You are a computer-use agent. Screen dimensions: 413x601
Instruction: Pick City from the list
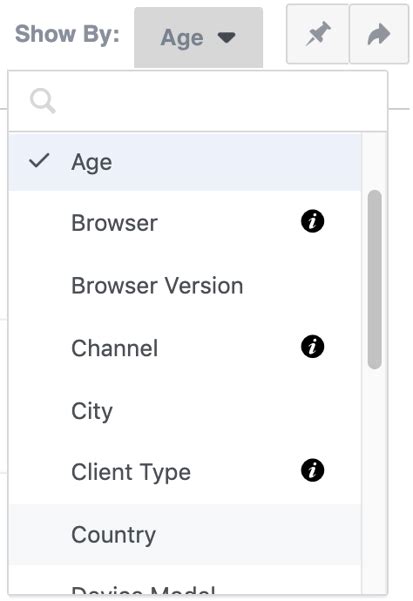point(185,411)
